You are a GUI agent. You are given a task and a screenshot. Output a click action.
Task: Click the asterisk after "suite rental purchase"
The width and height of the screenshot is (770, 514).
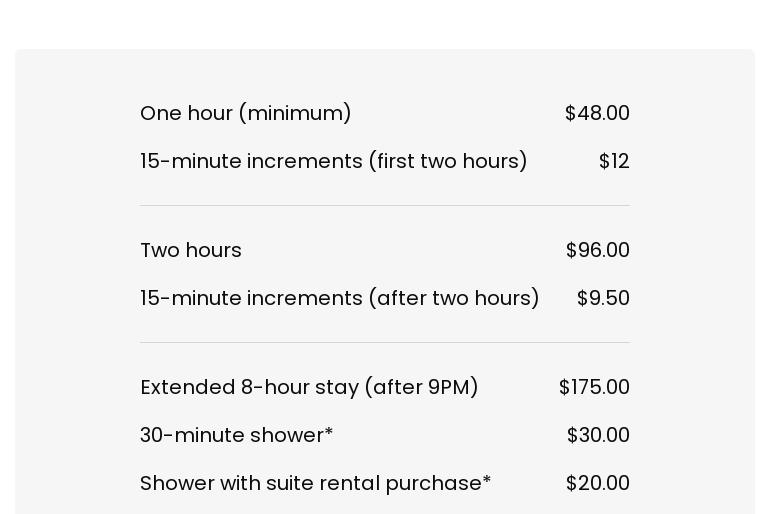click(x=487, y=481)
